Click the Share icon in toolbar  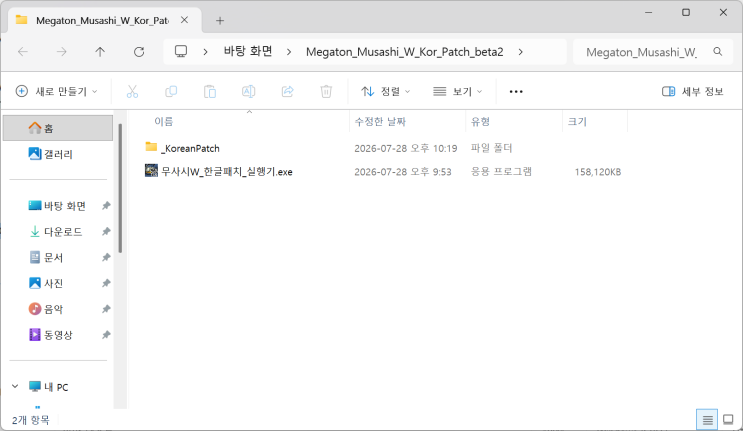pyautogui.click(x=288, y=91)
